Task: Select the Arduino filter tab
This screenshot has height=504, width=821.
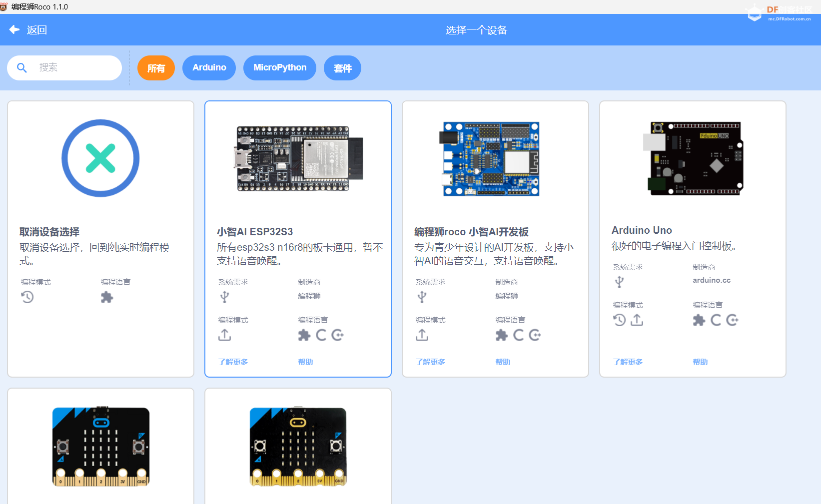Action: tap(209, 68)
